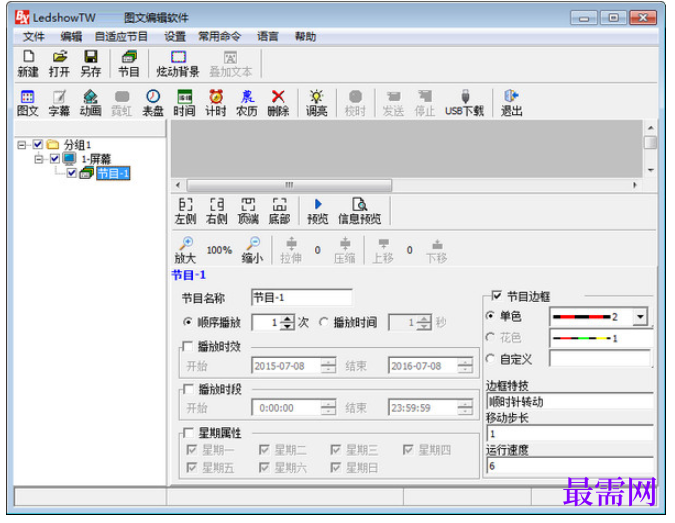Enable the 播放时效 checkbox
Viewport: 675px width, 523px height.
(x=188, y=347)
